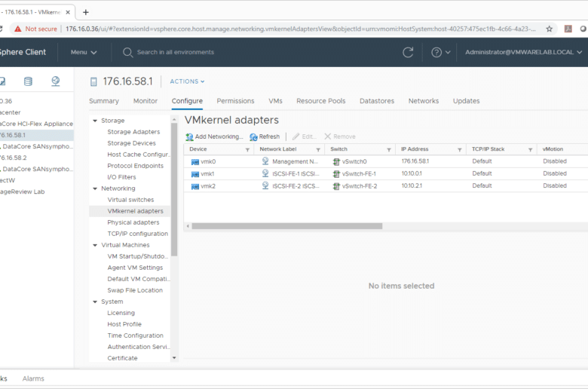Click the search magnifier icon
Image resolution: width=588 pixels, height=389 pixels.
pos(127,52)
